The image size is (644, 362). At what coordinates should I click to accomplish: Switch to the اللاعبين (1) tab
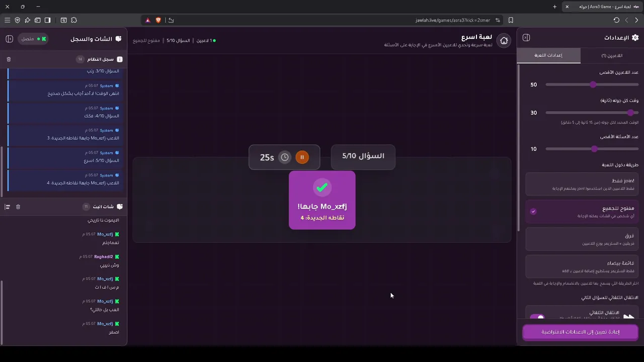click(612, 55)
